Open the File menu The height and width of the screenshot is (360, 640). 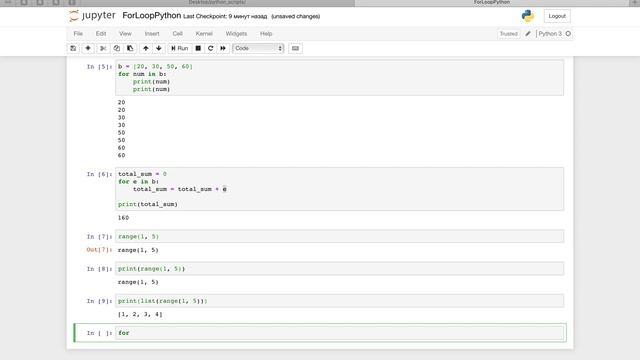(x=78, y=33)
